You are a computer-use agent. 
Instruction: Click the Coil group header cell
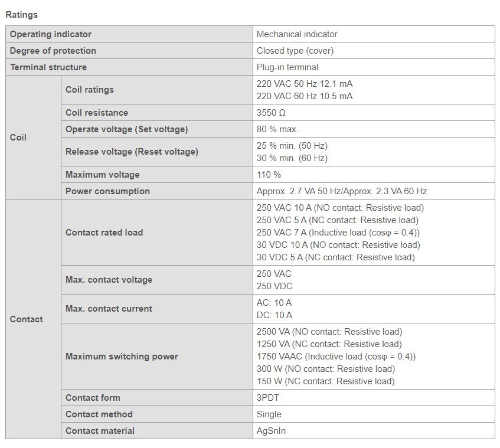tap(18, 137)
